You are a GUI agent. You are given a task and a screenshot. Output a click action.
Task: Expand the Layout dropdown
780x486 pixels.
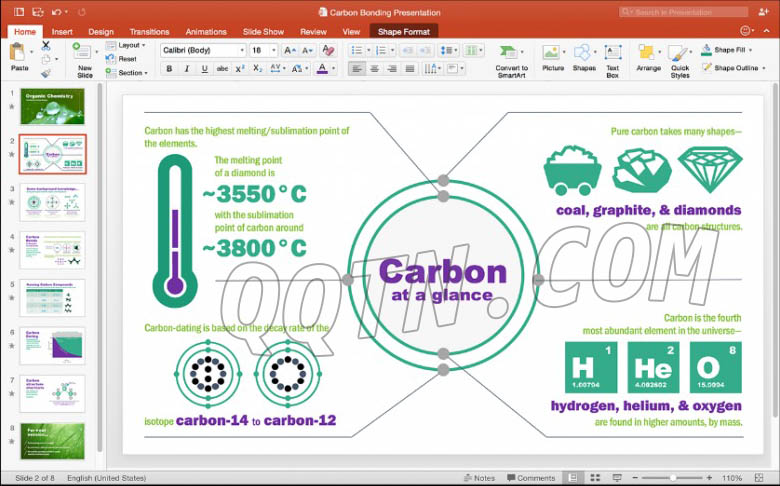coord(129,45)
